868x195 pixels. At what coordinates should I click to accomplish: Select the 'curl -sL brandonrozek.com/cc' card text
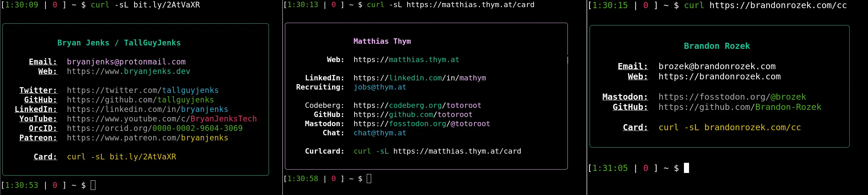[730, 128]
